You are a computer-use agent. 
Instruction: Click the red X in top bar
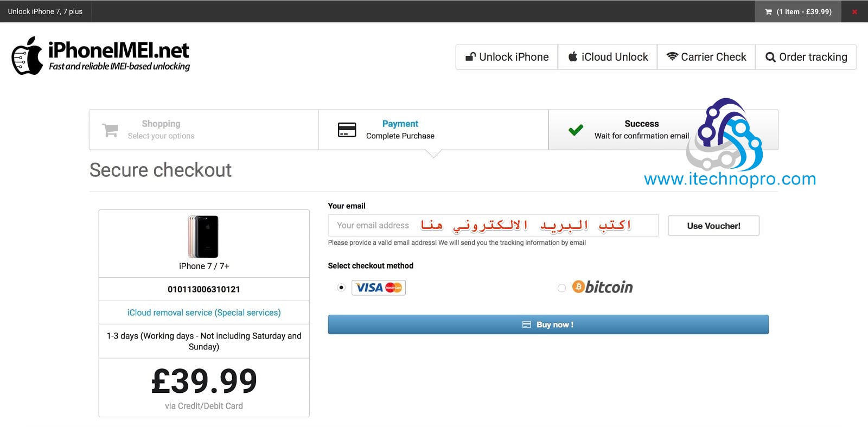point(854,12)
